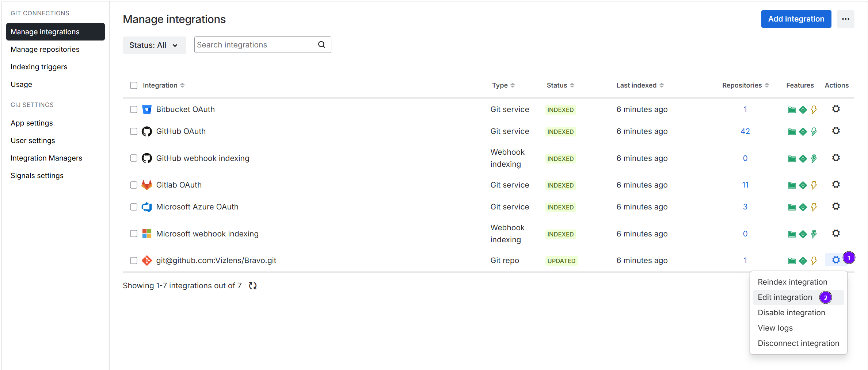Toggle the select-all integrations checkbox
This screenshot has height=370, width=868.
coord(134,85)
